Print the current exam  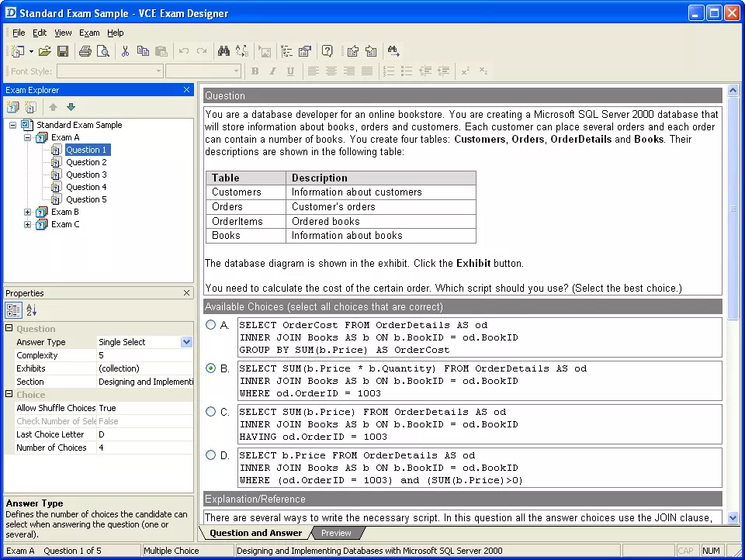click(85, 51)
